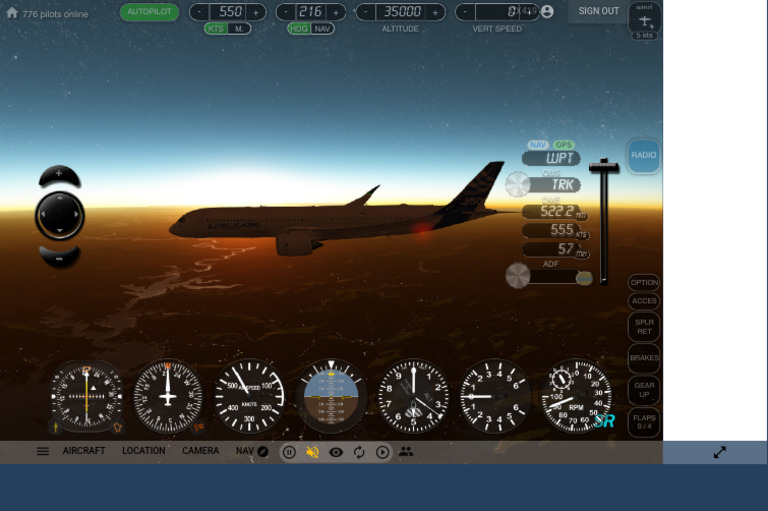768x511 pixels.
Task: Click the attitude indicator gauge
Action: [x=331, y=396]
